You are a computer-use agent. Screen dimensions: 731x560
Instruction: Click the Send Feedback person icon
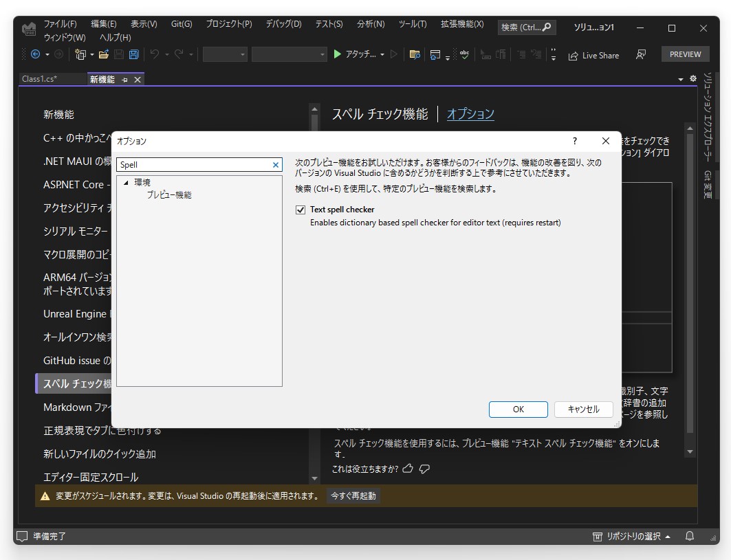point(641,56)
